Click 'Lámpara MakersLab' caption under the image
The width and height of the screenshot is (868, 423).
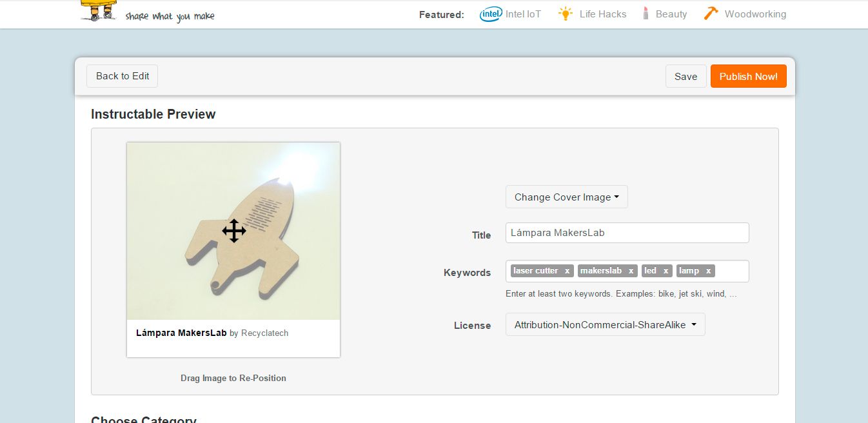tap(181, 333)
